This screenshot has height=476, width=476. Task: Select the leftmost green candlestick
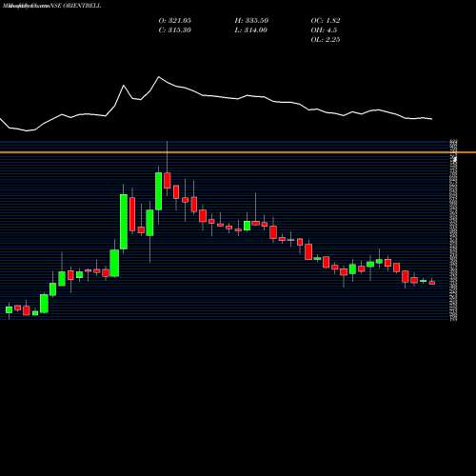coord(9,310)
